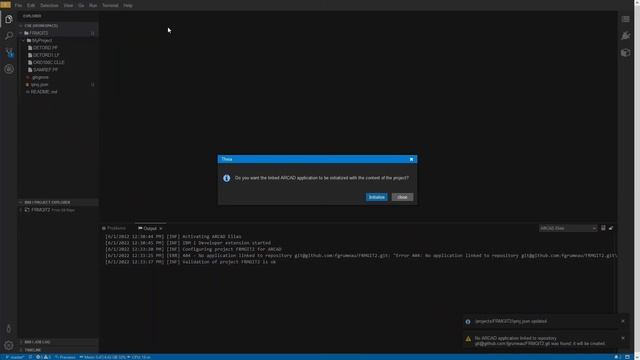The height and width of the screenshot is (360, 640).
Task: Dismiss the No ARCAD application warning notification
Action: (623, 338)
